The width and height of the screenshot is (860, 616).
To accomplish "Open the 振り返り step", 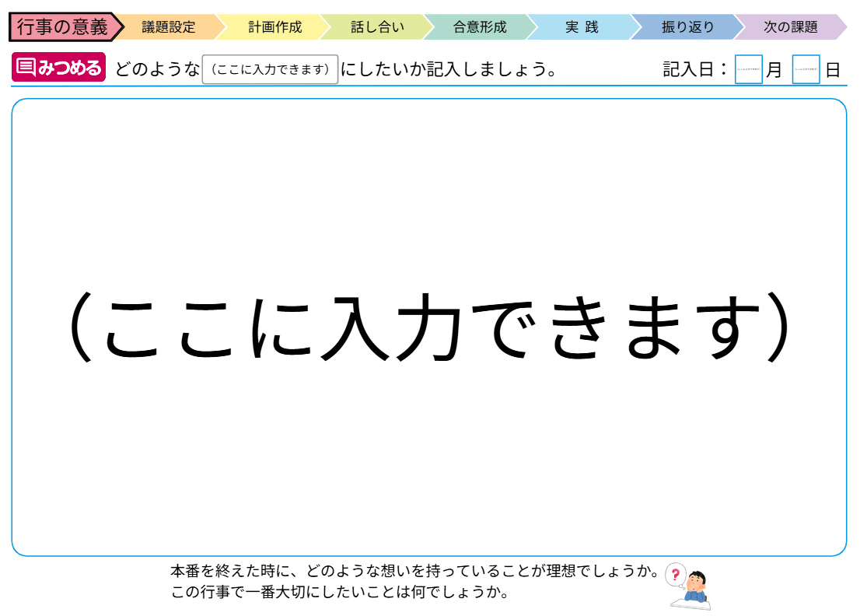I will click(687, 27).
